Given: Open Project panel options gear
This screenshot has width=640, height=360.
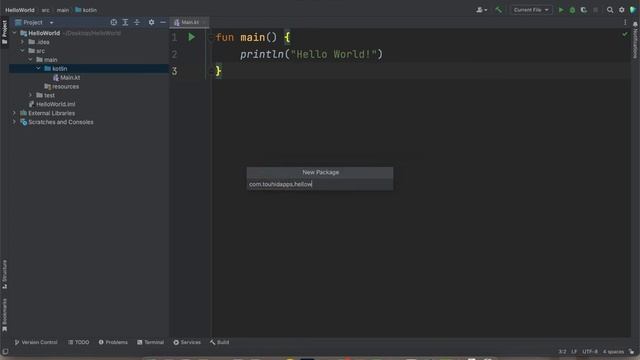Looking at the screenshot, I should click(x=151, y=22).
